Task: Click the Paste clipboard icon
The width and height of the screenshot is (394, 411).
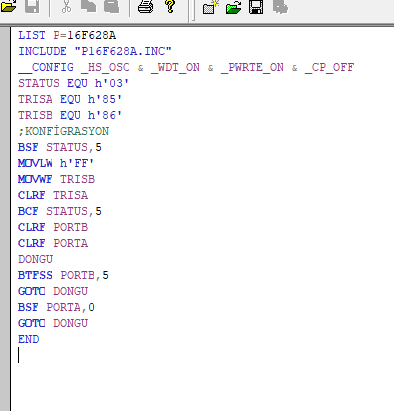Action: click(x=111, y=7)
